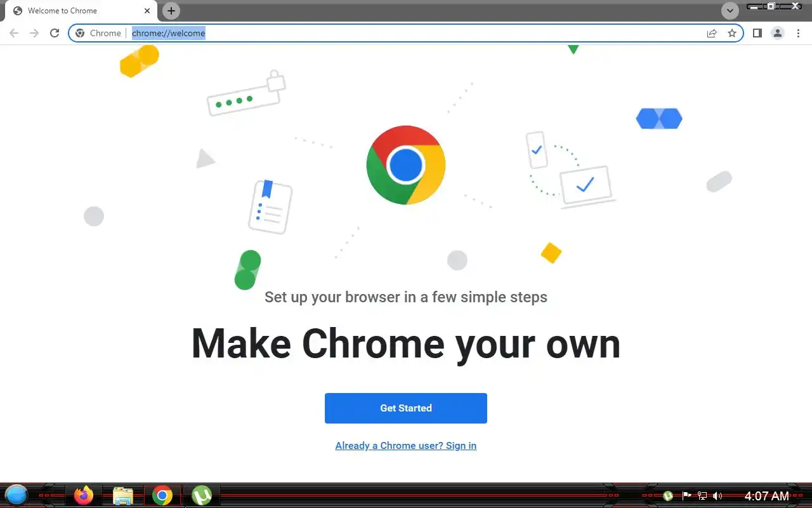Minimize the Chrome window

pyautogui.click(x=754, y=6)
